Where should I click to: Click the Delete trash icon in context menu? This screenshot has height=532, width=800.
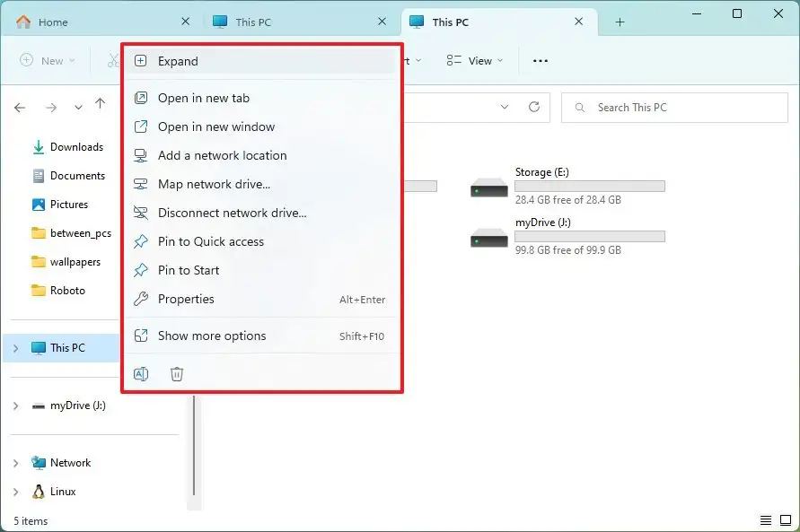click(177, 374)
